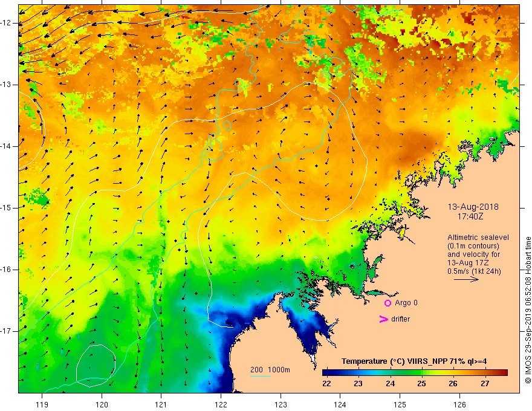Click the magenta drifter arrowhead symbol
532x411 pixels.
383,319
